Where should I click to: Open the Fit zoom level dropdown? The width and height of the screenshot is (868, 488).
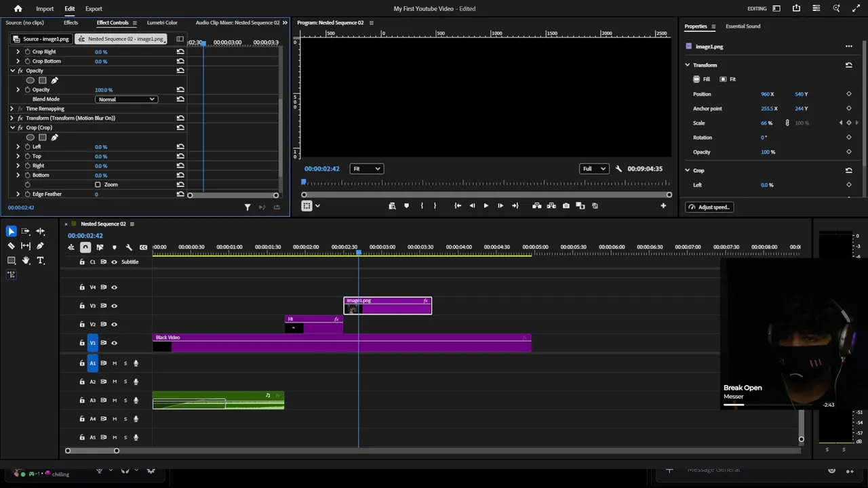pyautogui.click(x=366, y=169)
